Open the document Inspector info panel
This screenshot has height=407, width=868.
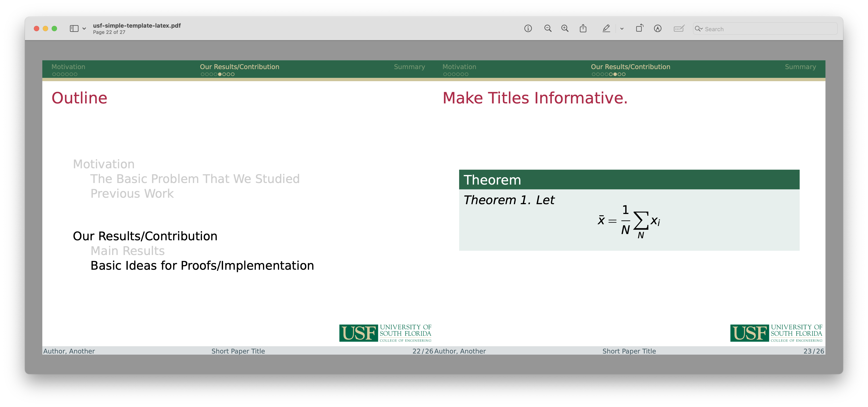coord(528,29)
